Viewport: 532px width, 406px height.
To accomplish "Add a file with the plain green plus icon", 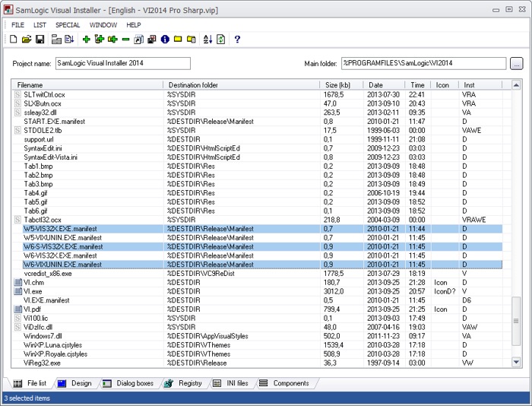I will (x=86, y=40).
